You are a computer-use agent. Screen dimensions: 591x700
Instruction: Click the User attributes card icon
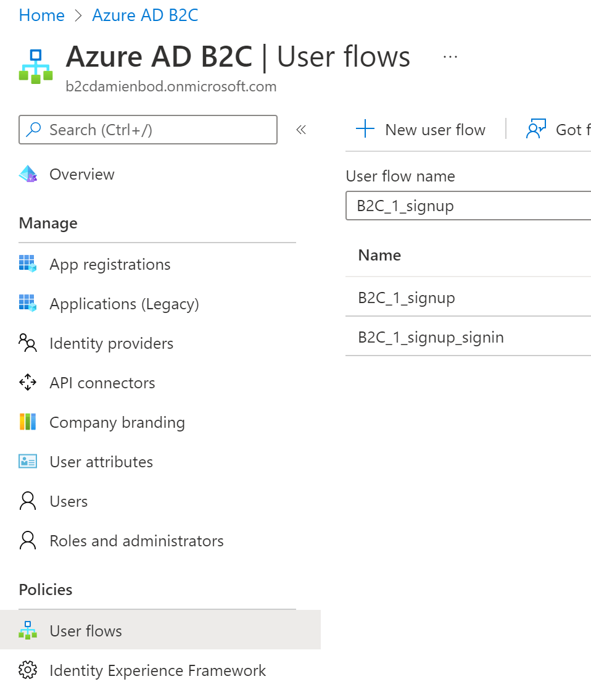tap(28, 462)
